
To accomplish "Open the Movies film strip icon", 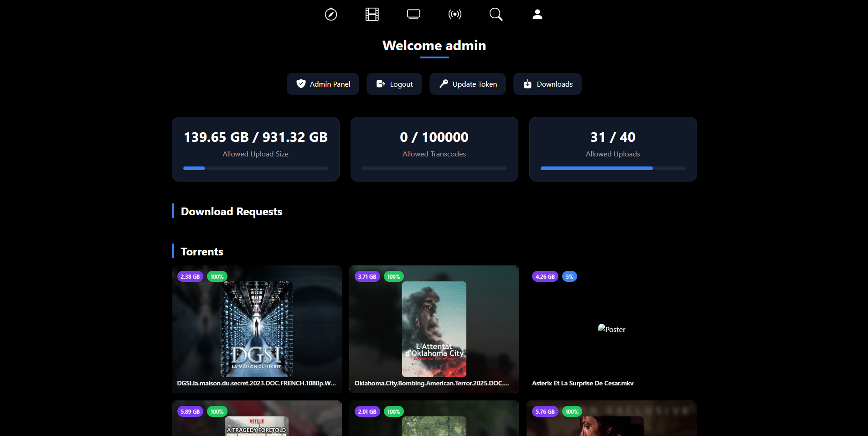I will click(x=372, y=15).
